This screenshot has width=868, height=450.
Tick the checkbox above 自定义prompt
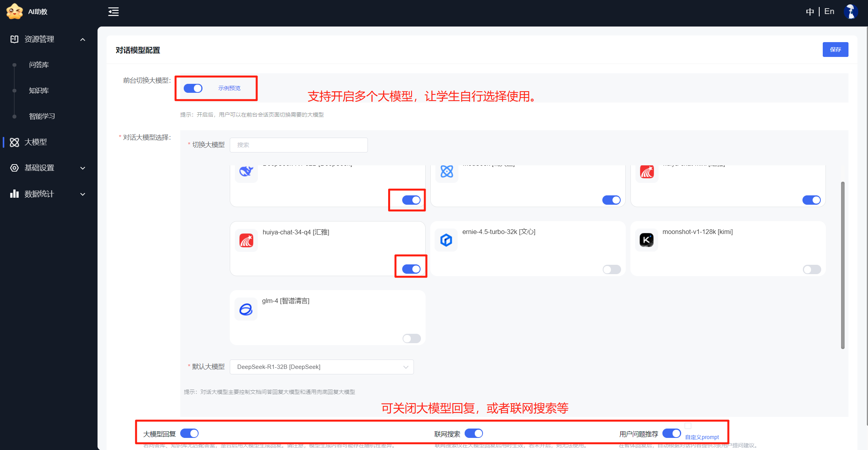(688, 426)
